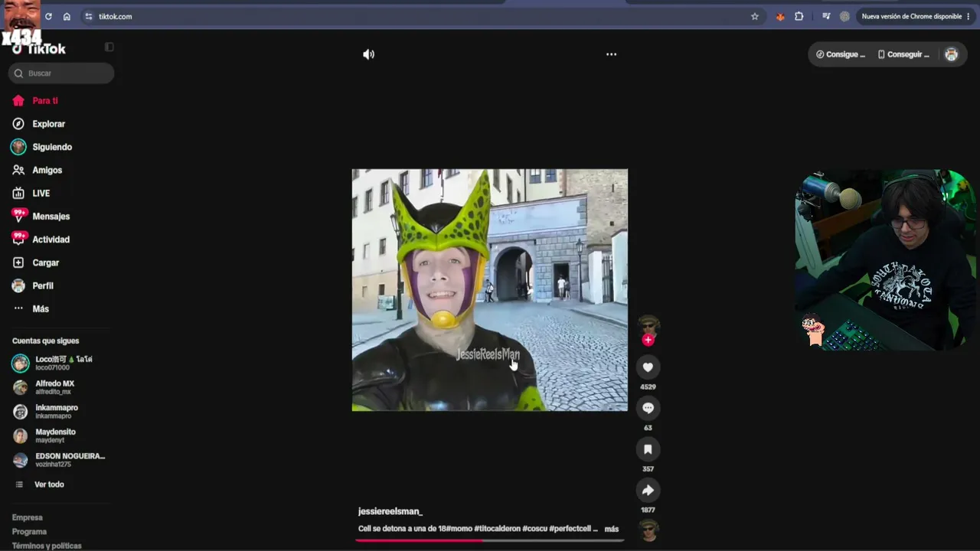The width and height of the screenshot is (980, 551).
Task: Click the Conseguir app button at top right
Action: (903, 54)
